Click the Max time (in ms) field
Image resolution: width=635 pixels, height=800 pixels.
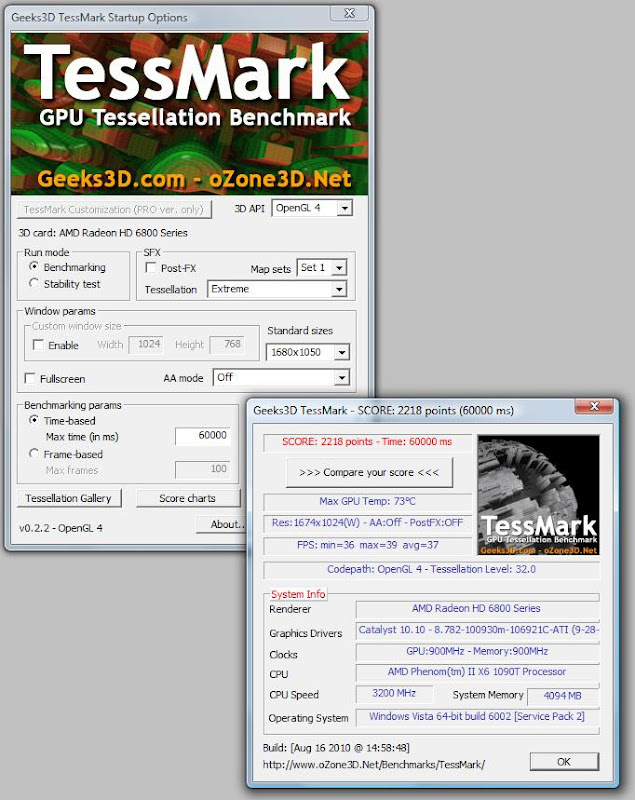point(202,436)
